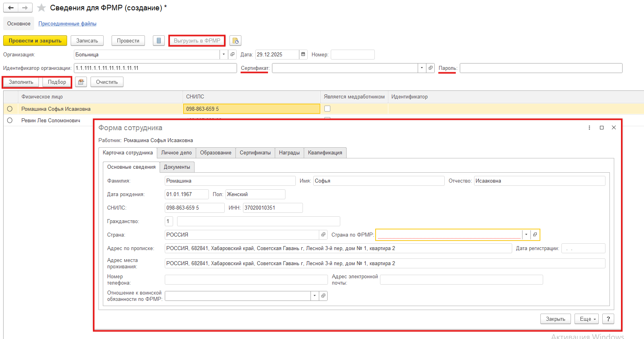Click the Провести button

(x=128, y=40)
